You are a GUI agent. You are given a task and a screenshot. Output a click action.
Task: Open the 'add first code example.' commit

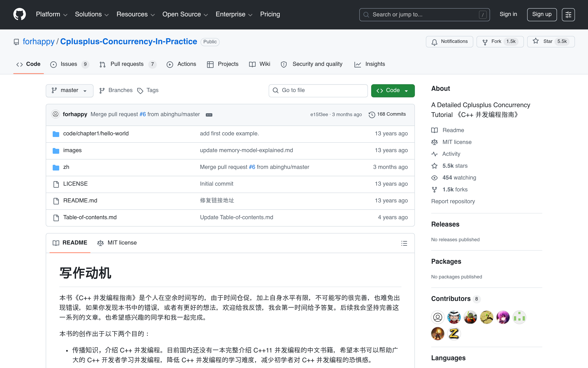point(229,134)
